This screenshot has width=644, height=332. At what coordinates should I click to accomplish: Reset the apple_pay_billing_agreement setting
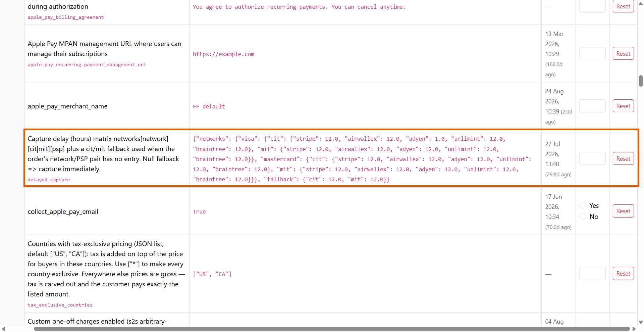click(623, 6)
